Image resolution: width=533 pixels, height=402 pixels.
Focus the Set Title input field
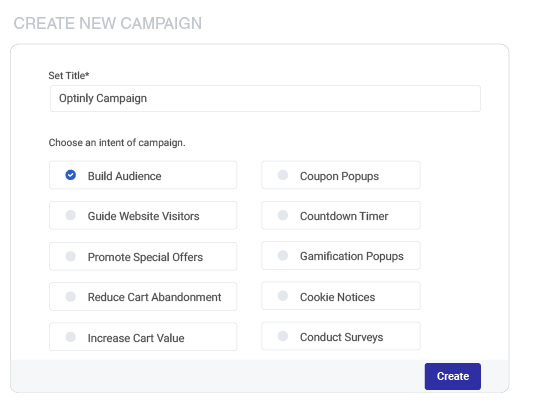point(265,99)
